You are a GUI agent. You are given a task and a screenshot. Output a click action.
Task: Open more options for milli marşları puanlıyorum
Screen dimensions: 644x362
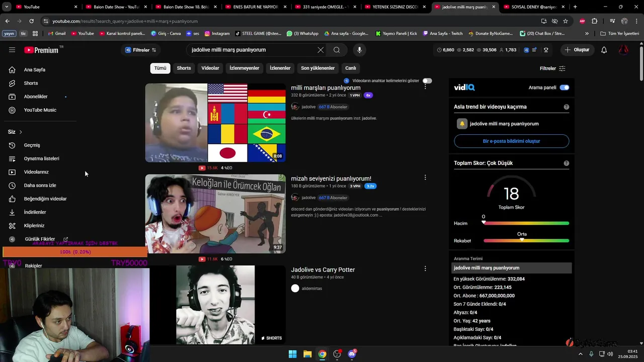click(x=425, y=86)
